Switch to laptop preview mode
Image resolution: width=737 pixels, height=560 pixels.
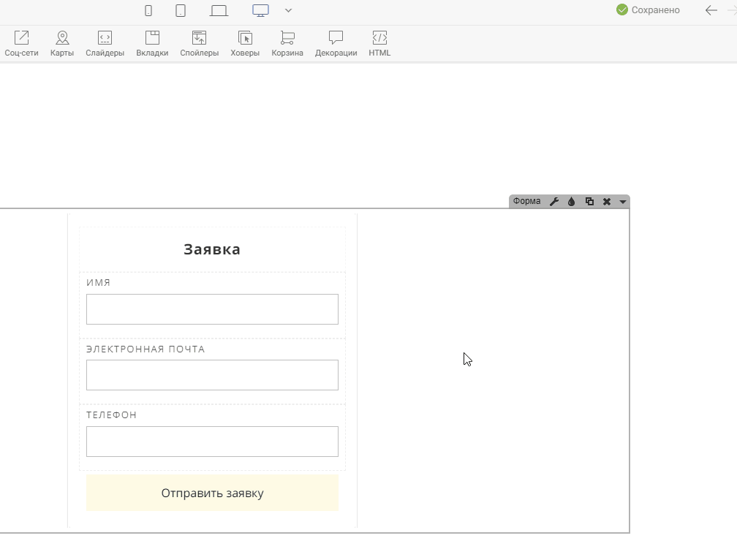(219, 10)
